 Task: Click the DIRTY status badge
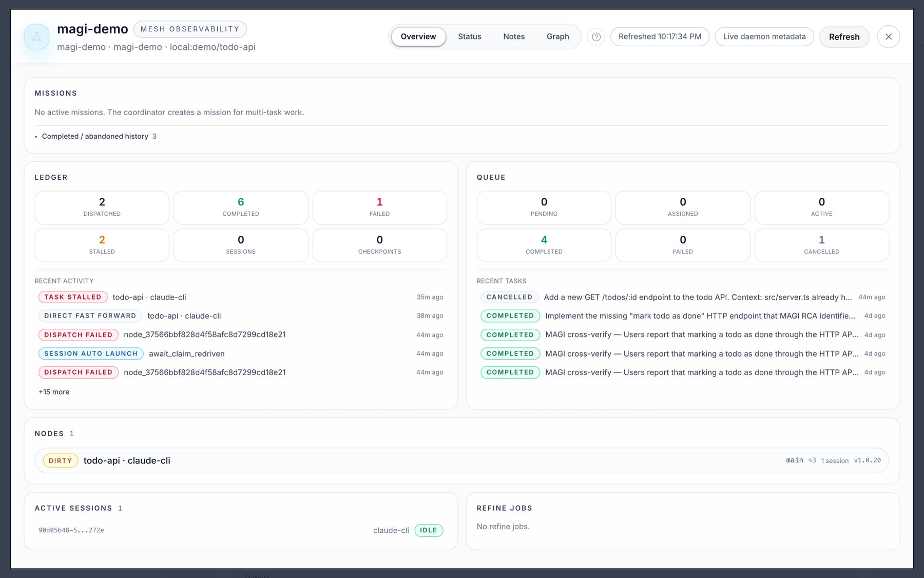(61, 461)
